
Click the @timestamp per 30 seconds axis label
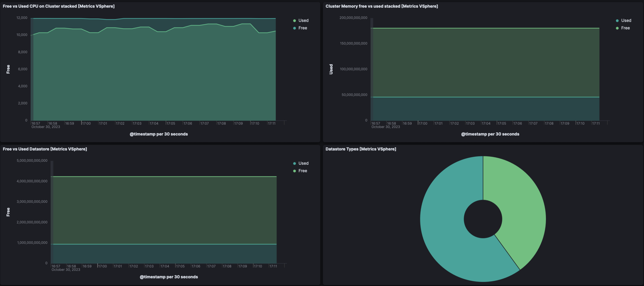[x=158, y=134]
